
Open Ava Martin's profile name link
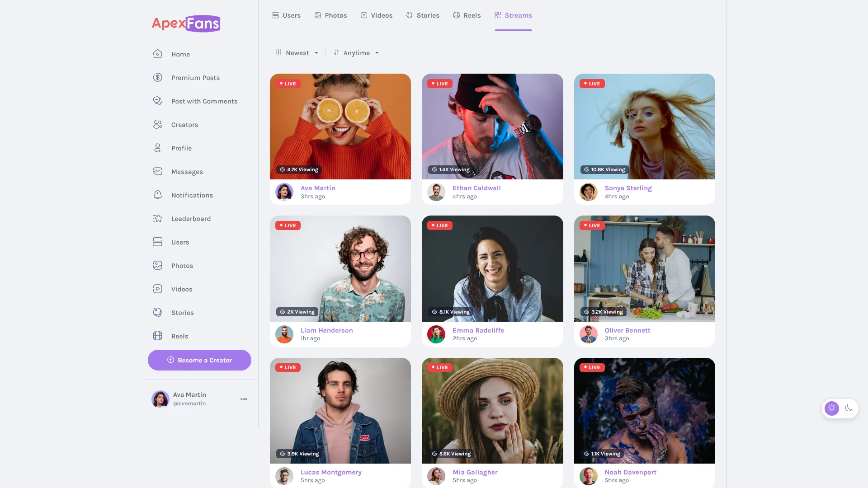(318, 188)
